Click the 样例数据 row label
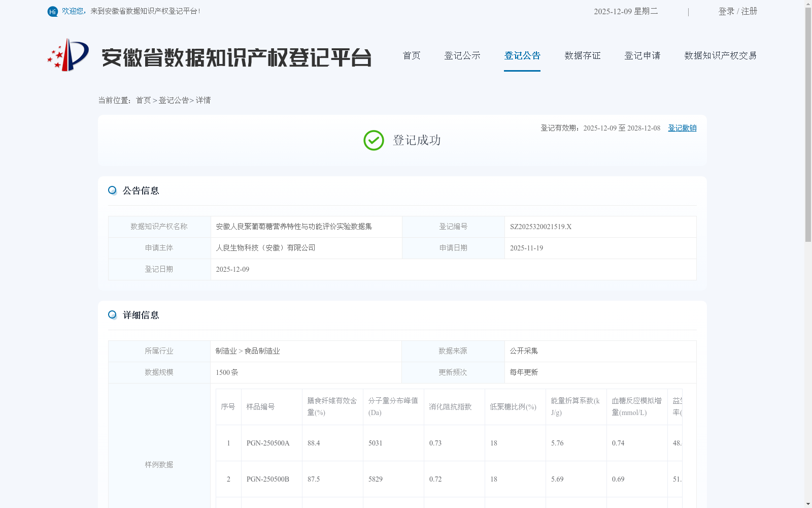Image resolution: width=812 pixels, height=508 pixels. click(159, 465)
